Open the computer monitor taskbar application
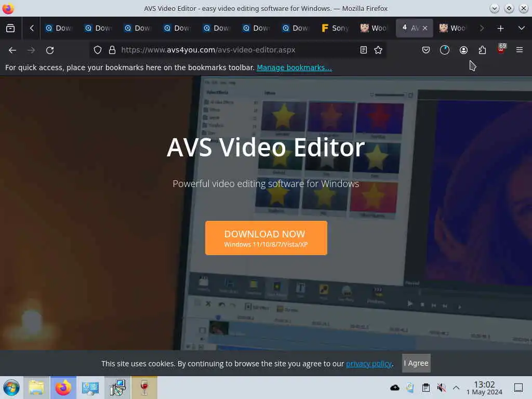 (x=90, y=388)
